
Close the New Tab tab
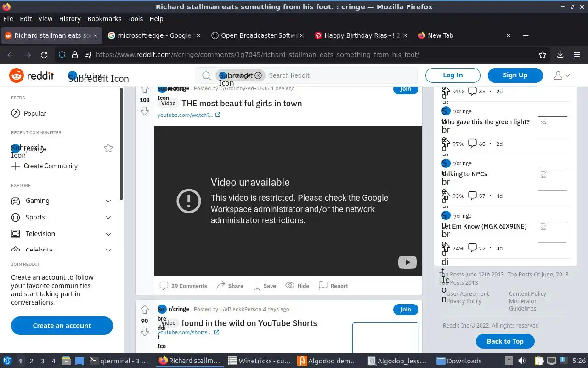tap(509, 35)
